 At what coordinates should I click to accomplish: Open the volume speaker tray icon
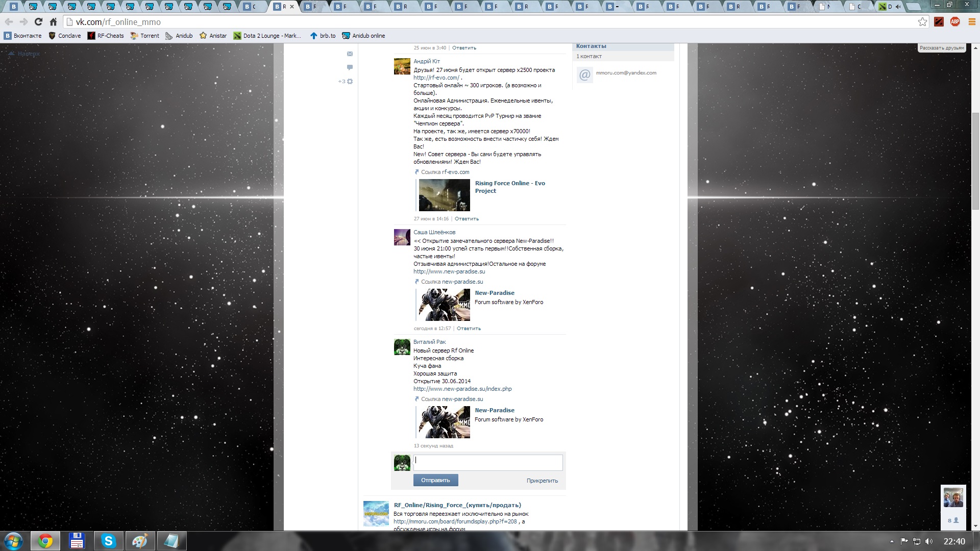(929, 541)
